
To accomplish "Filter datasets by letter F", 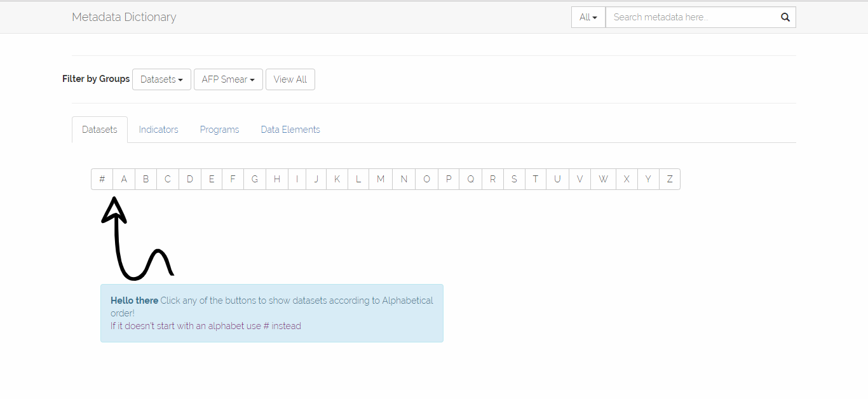I will coord(233,179).
